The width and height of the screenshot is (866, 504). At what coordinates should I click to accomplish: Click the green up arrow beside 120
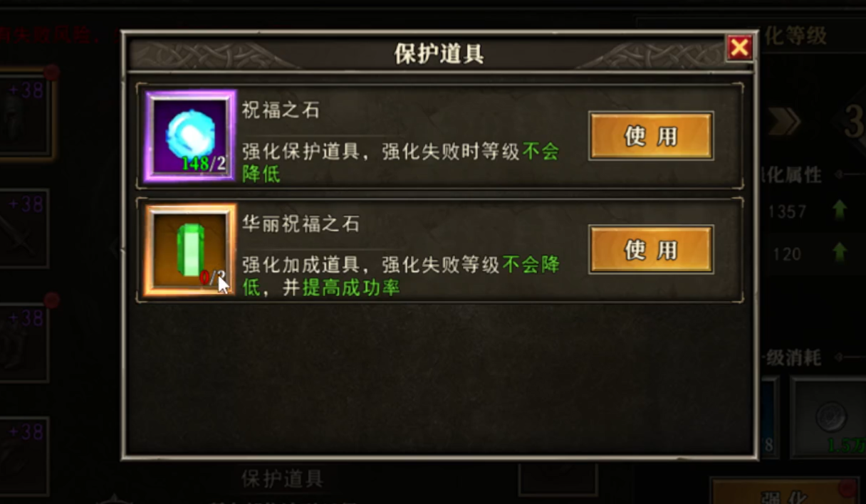[840, 253]
